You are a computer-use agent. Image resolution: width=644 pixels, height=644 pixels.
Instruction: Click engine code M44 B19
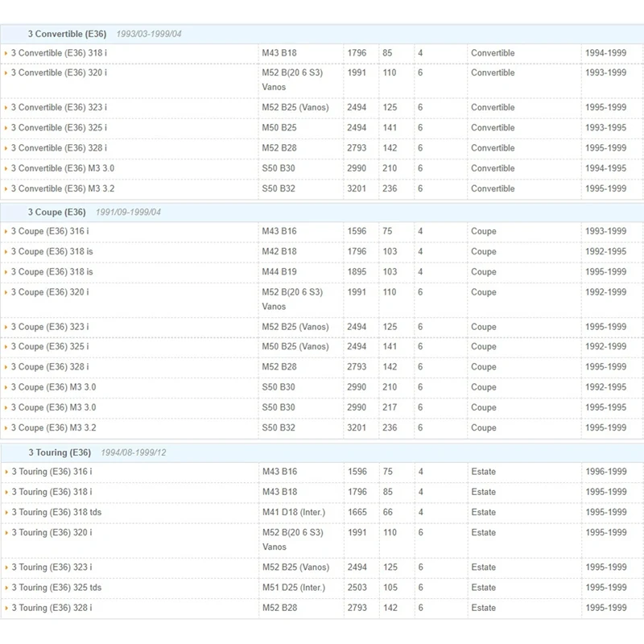click(x=279, y=272)
